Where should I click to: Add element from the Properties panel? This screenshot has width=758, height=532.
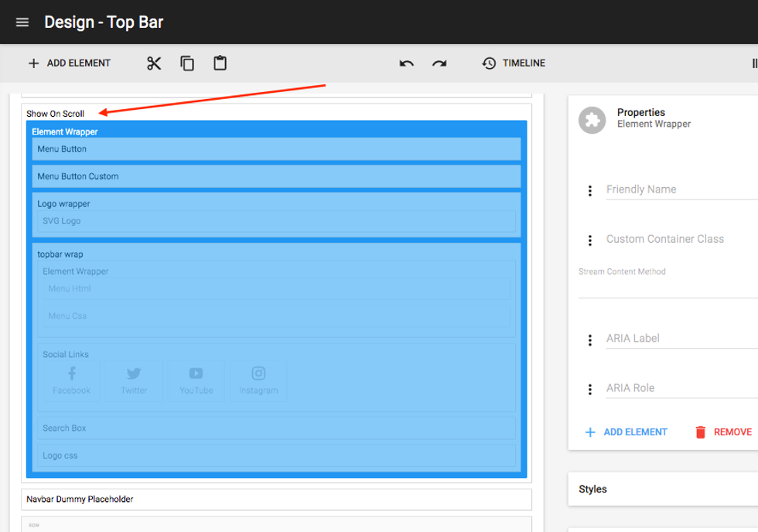tap(626, 432)
